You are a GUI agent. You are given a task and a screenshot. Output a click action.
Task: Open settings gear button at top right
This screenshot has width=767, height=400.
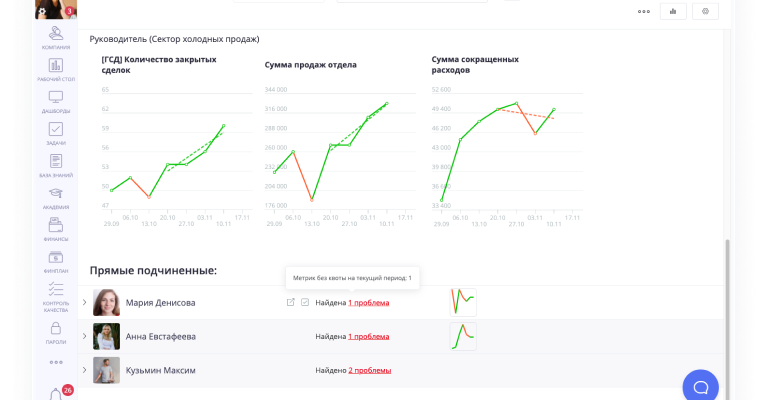click(706, 12)
